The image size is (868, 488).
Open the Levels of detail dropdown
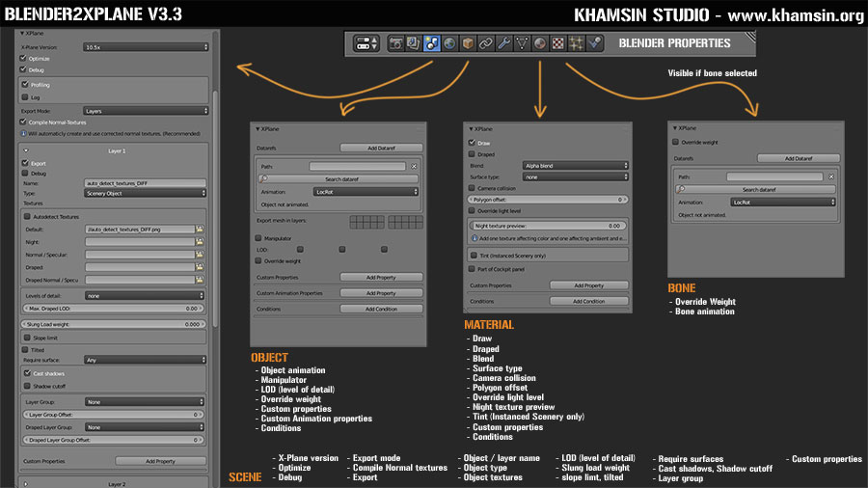coord(145,296)
